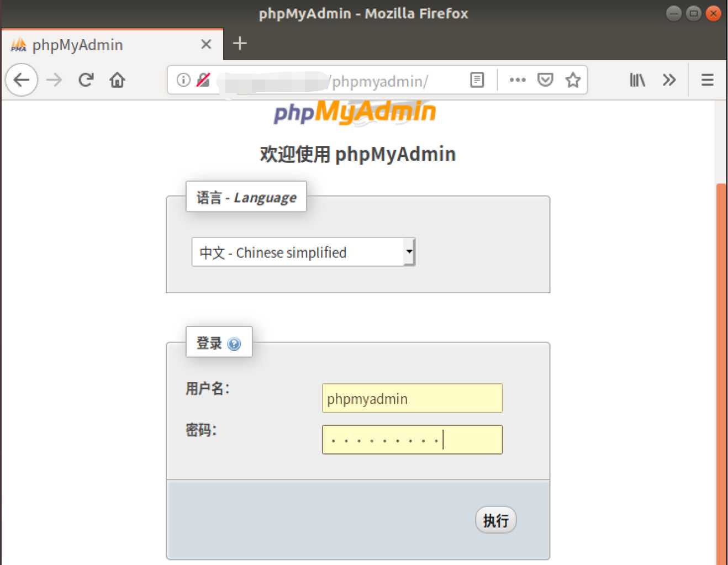Go back with the browser back arrow
728x565 pixels.
pyautogui.click(x=22, y=80)
